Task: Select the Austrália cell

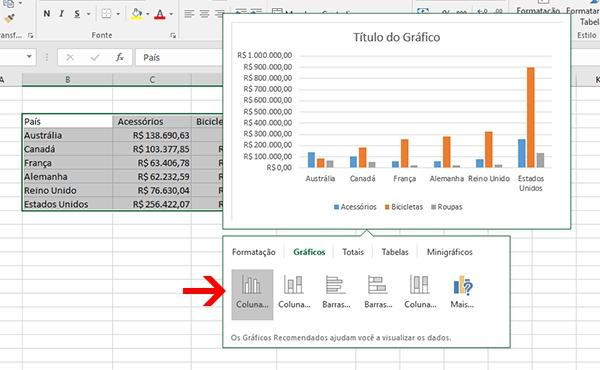Action: click(x=67, y=135)
